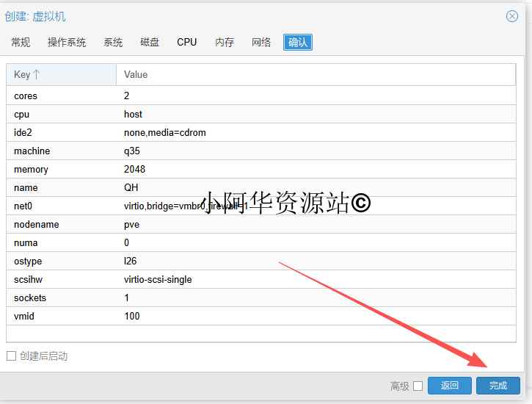Close the Create Virtual Machine dialog

coord(511,16)
